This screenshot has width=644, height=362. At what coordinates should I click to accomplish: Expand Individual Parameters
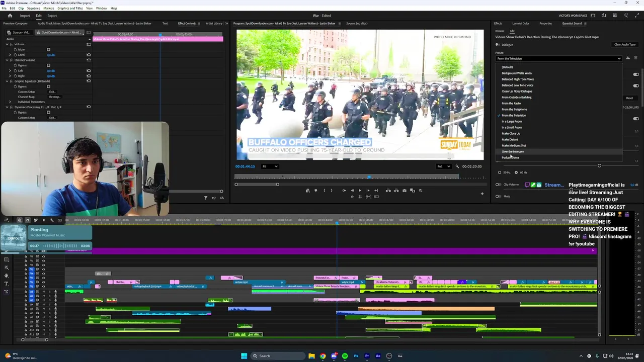[x=11, y=102]
